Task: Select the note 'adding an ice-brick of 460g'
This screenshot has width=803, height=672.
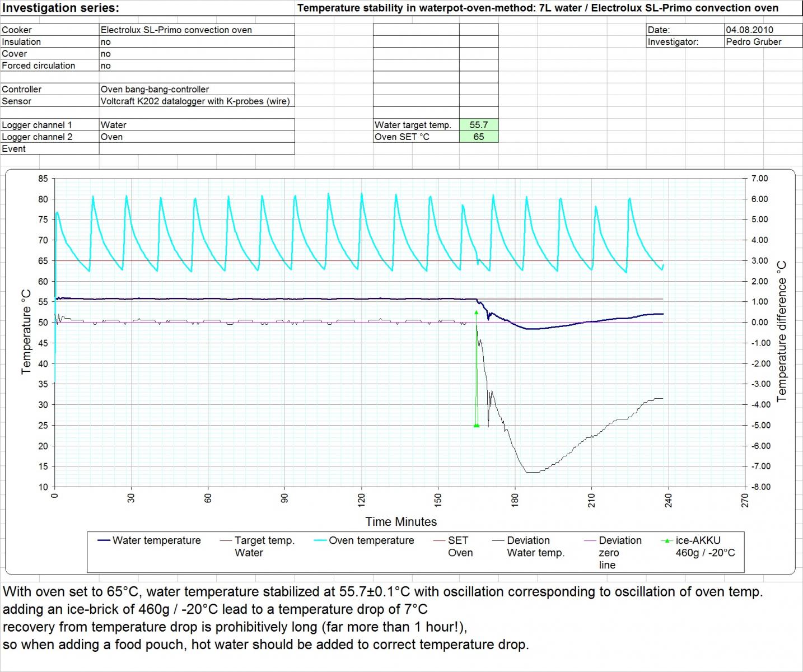Action: [x=215, y=609]
